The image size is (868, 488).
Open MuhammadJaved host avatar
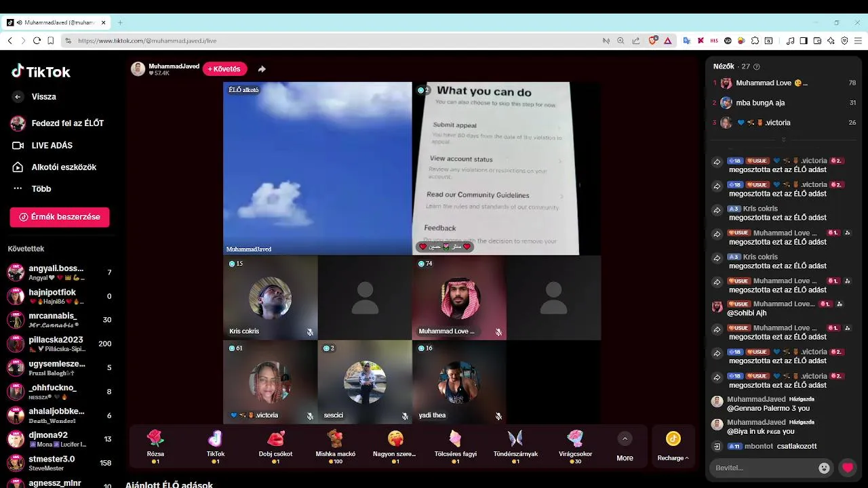pos(138,69)
